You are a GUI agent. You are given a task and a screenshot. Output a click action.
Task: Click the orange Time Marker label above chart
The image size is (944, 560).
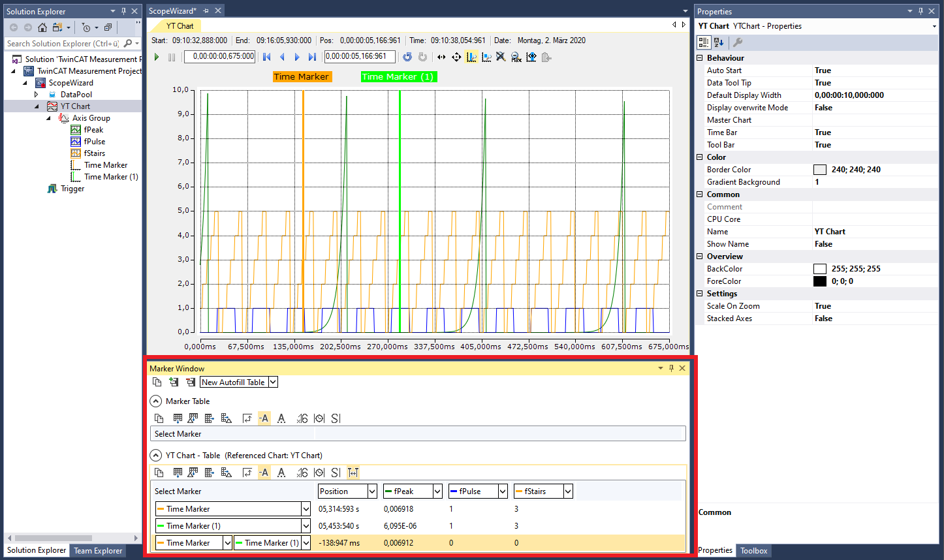tap(302, 76)
